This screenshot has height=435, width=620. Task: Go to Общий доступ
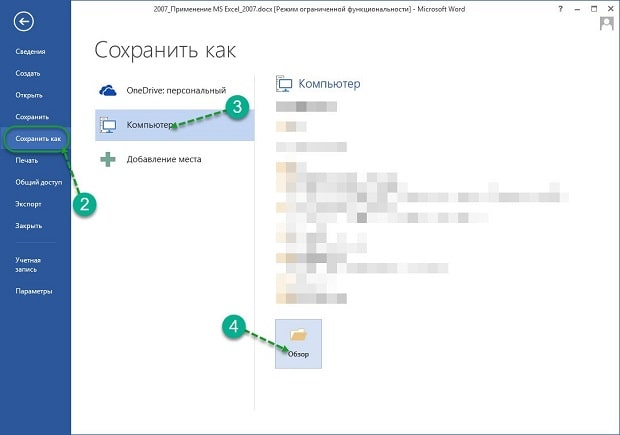tap(39, 182)
